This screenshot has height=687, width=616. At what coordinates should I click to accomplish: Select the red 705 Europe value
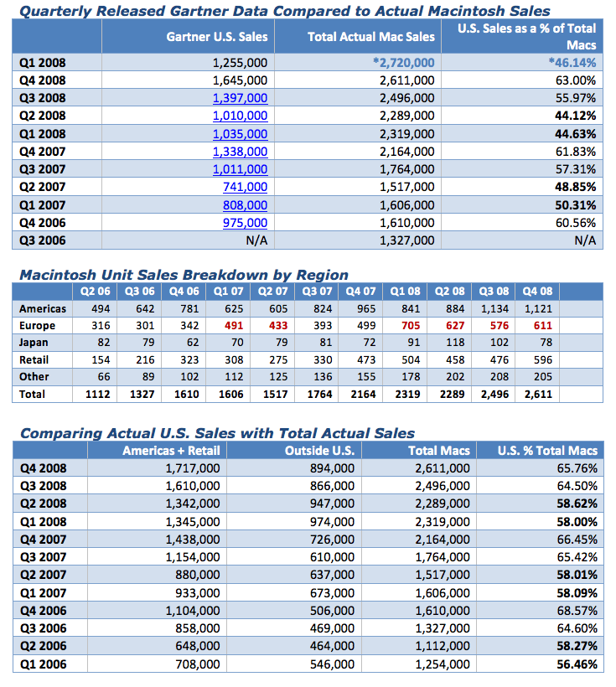(411, 326)
